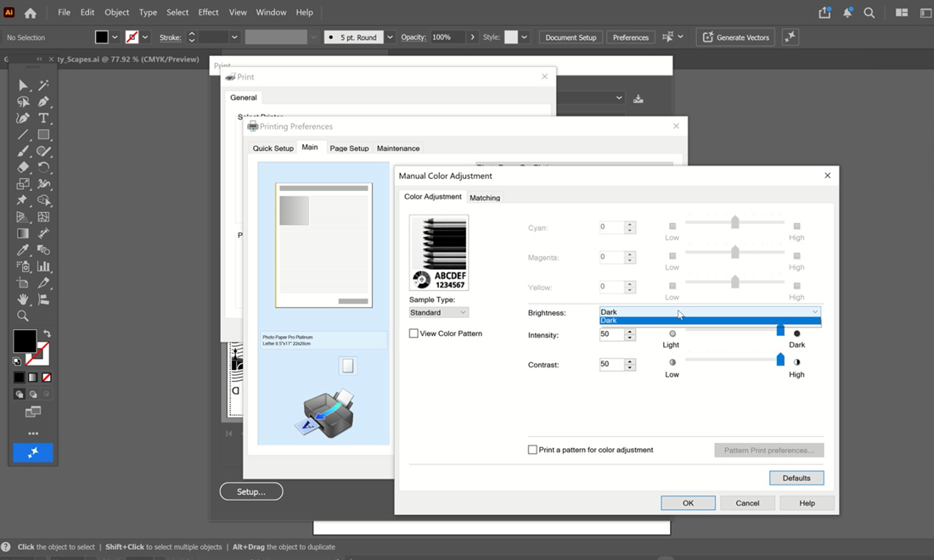Switch to the Matching tab
The height and width of the screenshot is (560, 934).
(484, 198)
